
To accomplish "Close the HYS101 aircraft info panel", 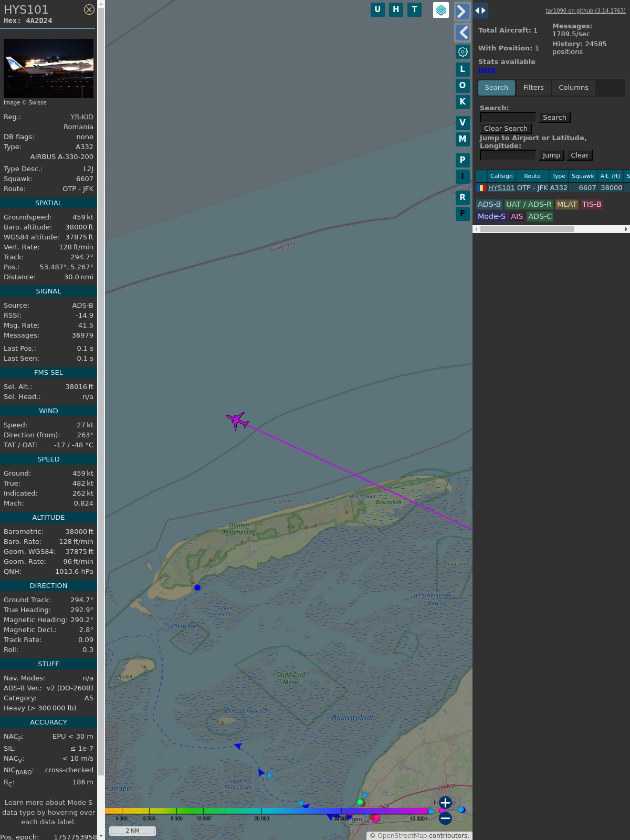I will (89, 9).
